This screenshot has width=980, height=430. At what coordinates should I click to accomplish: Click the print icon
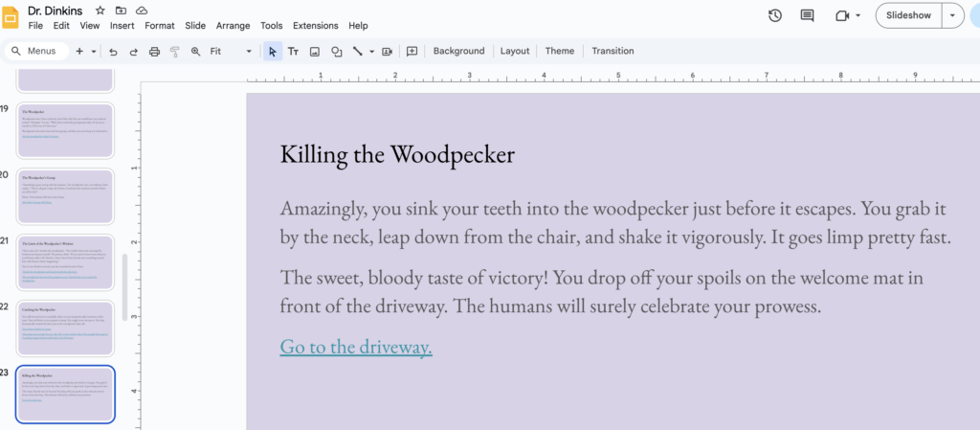(154, 51)
